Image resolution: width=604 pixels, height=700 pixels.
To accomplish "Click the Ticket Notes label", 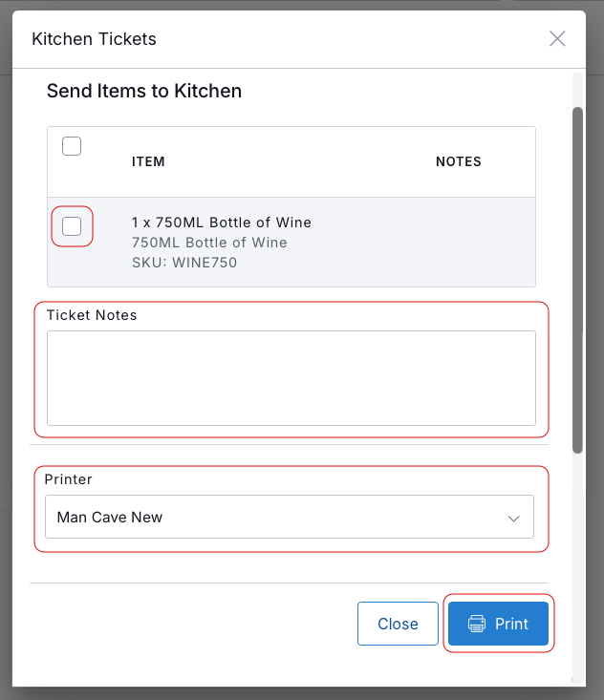I will click(x=92, y=315).
